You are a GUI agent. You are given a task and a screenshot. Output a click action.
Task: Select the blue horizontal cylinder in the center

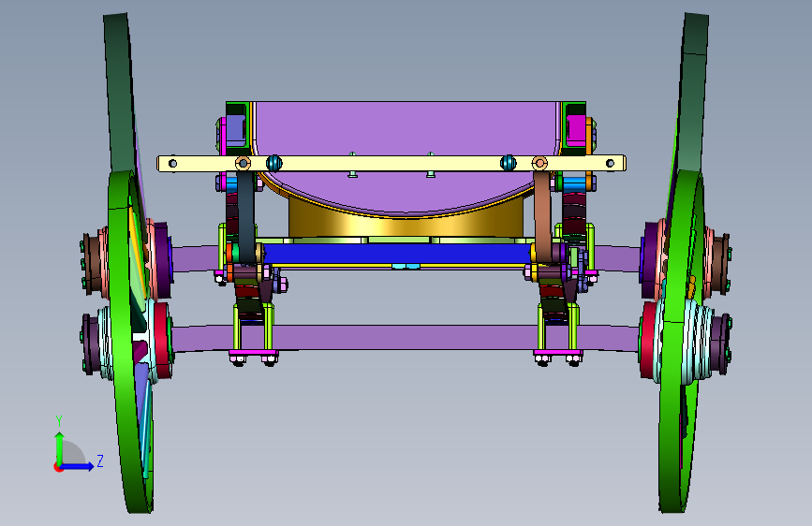click(x=396, y=254)
